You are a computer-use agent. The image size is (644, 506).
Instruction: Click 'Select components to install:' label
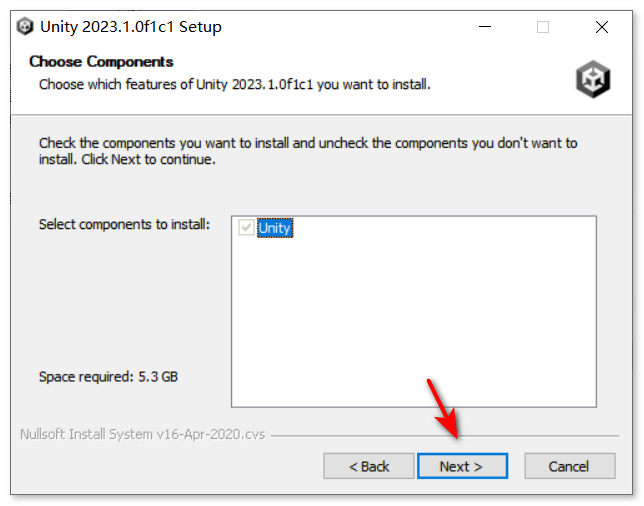point(124,224)
